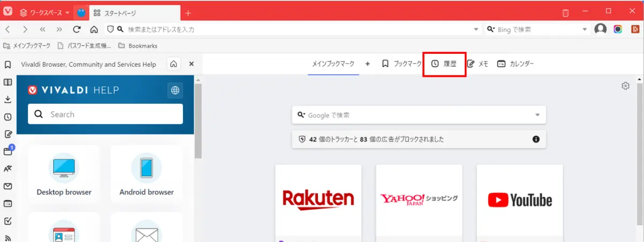This screenshot has height=242, width=644.
Task: Open the Android browser help card
Action: (147, 174)
